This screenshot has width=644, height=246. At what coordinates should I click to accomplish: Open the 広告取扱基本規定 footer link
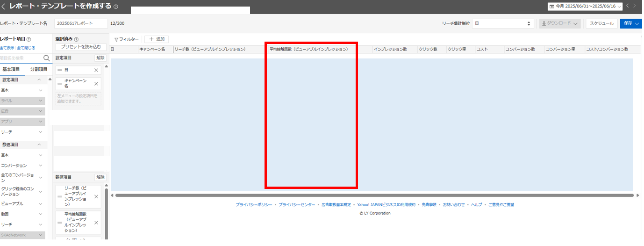coord(336,205)
